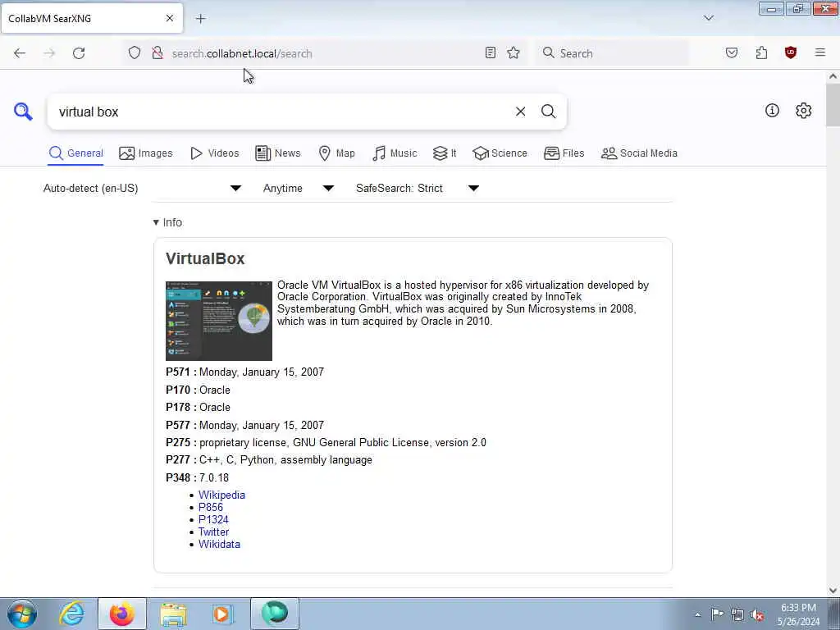Open SearXNG preferences gear icon
840x630 pixels.
tap(803, 111)
